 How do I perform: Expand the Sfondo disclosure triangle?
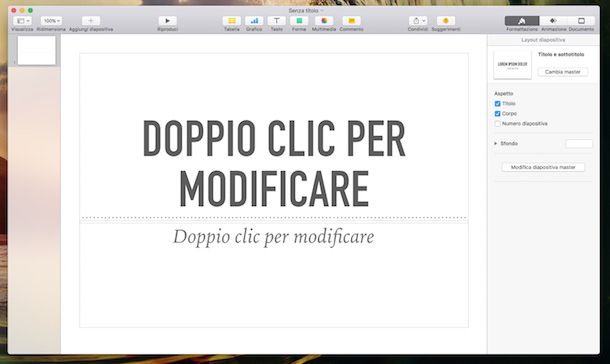click(496, 144)
